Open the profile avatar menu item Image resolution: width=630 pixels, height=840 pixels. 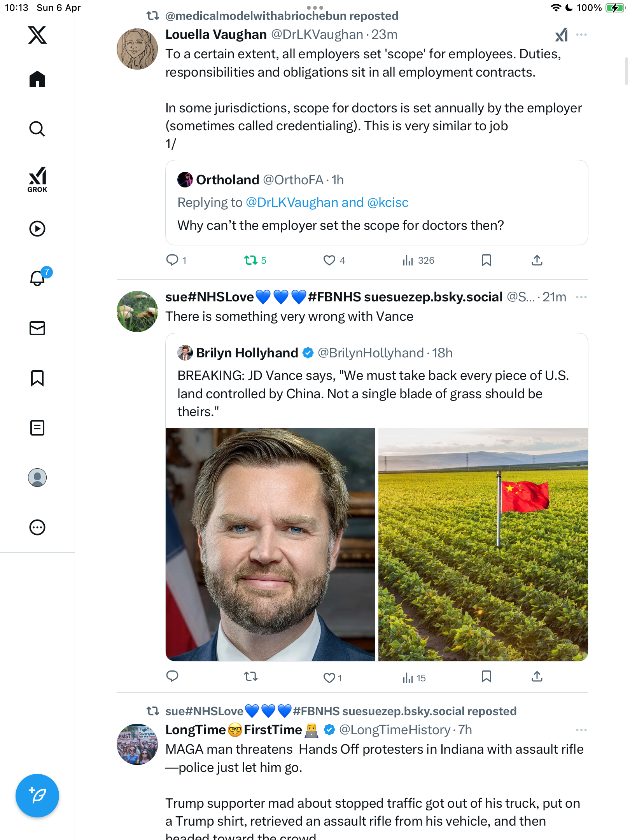pyautogui.click(x=37, y=478)
